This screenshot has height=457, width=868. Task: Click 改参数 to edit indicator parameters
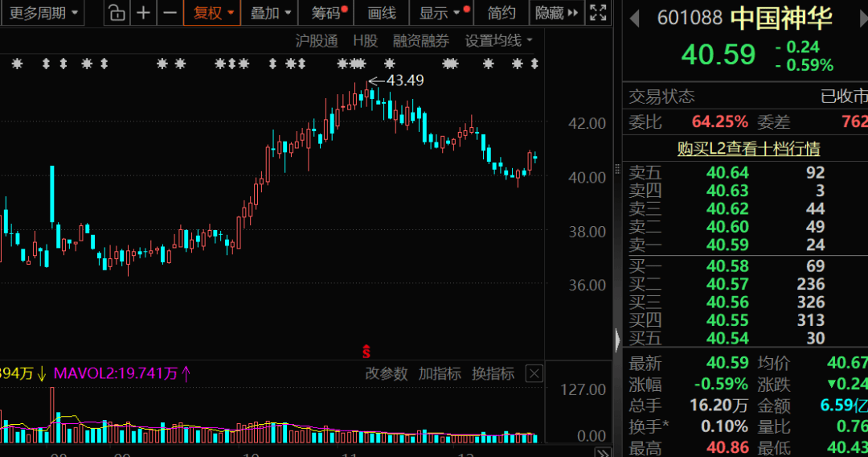386,373
